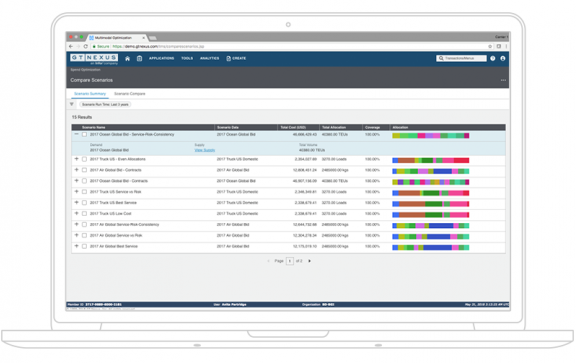
Task: Click the browser address bar URL
Action: [x=158, y=46]
